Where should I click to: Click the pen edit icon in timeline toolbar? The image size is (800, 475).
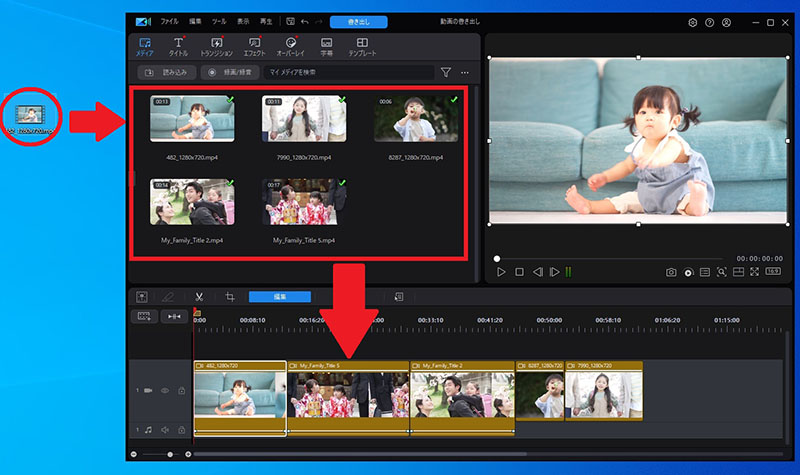point(168,296)
